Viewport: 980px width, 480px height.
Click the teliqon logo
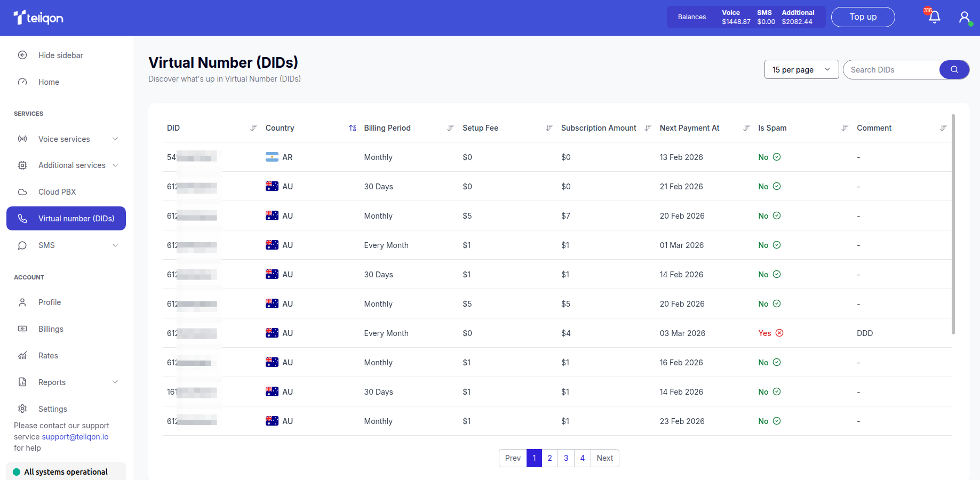(x=38, y=18)
